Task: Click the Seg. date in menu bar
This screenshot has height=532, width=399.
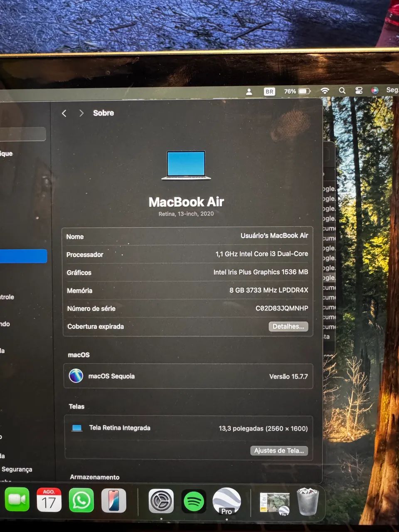Action: (392, 90)
